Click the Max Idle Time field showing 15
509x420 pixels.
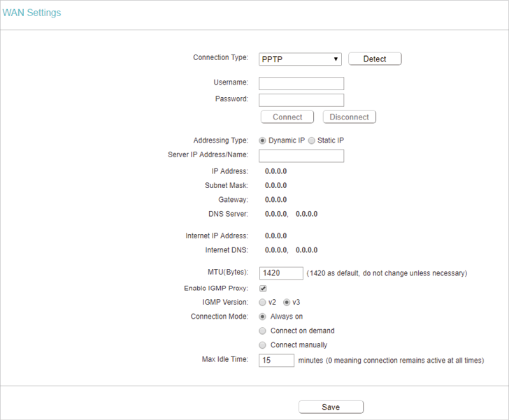click(x=276, y=361)
